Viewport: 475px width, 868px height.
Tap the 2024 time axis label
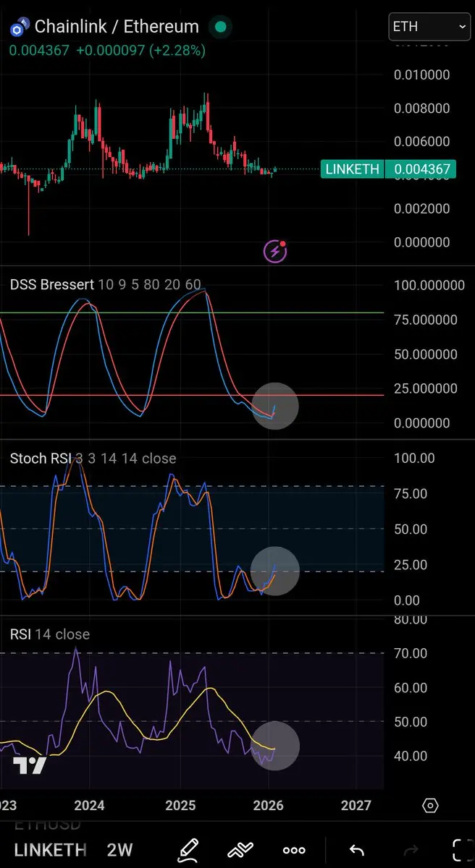pyautogui.click(x=89, y=805)
